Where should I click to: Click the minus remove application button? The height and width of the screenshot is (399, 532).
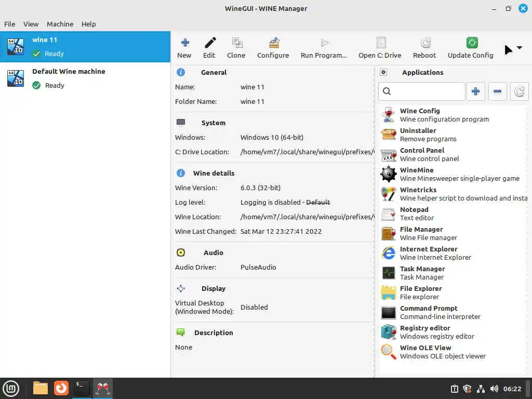(x=497, y=91)
